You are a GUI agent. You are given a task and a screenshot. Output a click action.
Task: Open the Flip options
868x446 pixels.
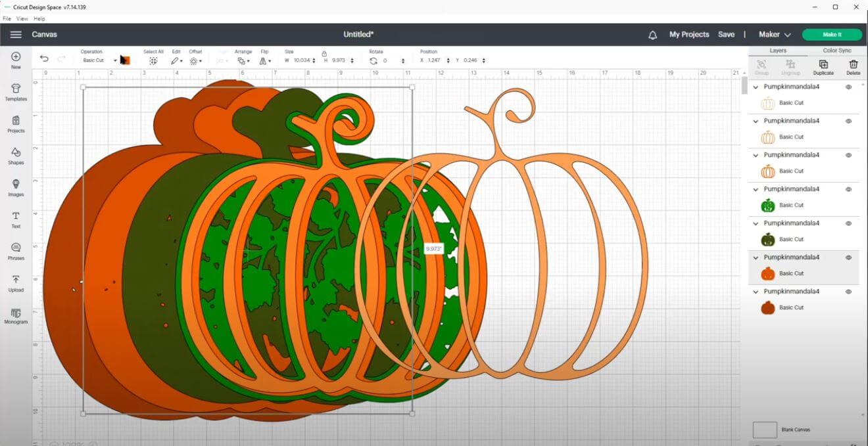coord(264,60)
